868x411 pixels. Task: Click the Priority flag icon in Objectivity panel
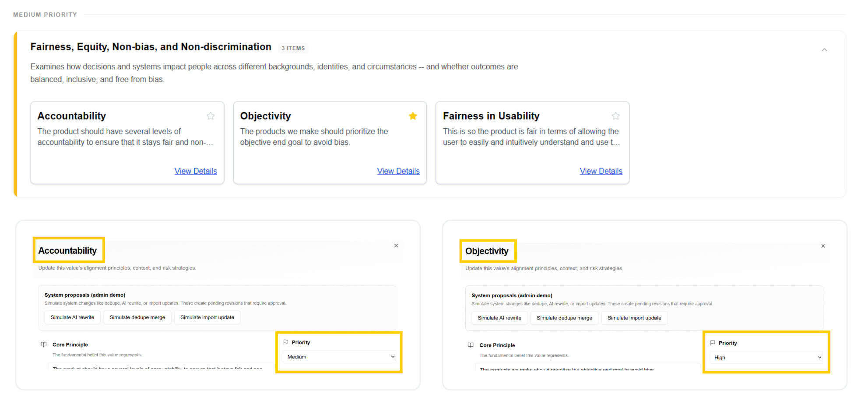pos(713,343)
